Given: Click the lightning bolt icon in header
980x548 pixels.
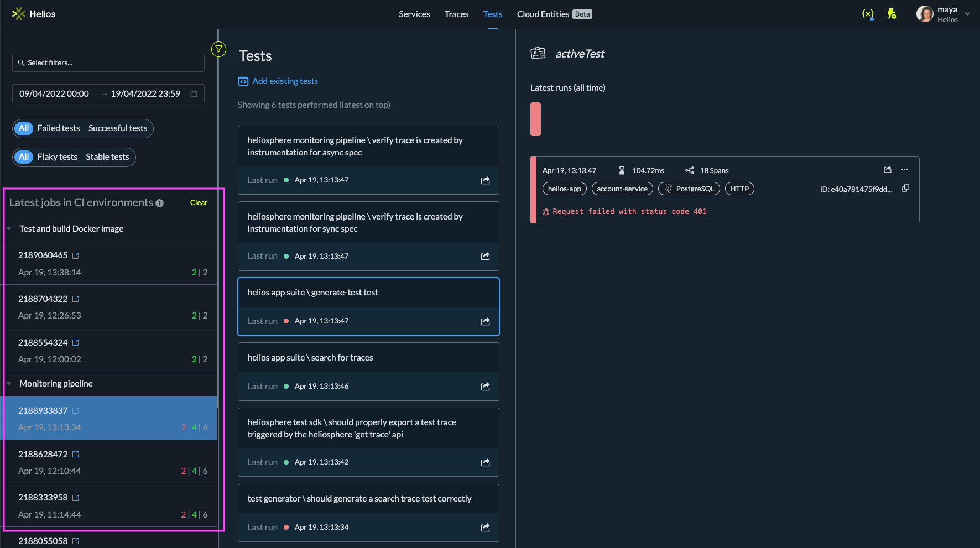Looking at the screenshot, I should [892, 14].
